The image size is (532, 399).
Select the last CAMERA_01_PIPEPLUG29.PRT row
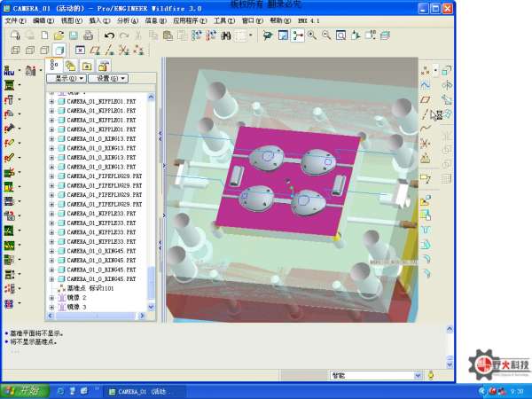[99, 204]
